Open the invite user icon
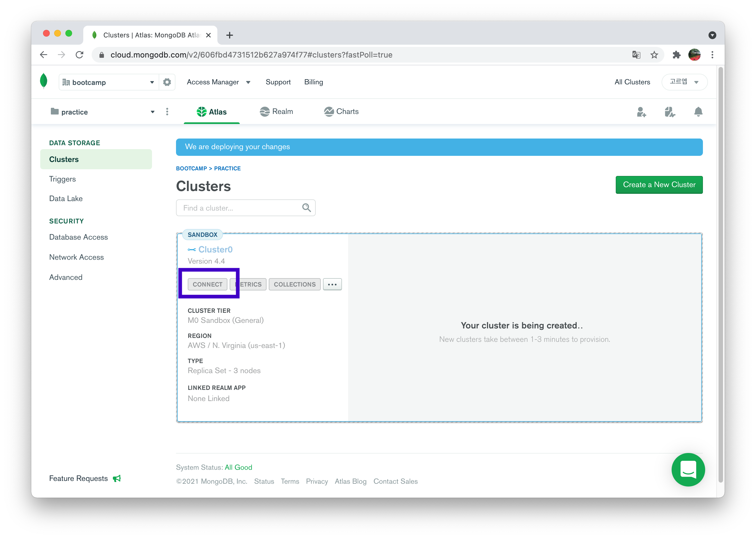 641,112
